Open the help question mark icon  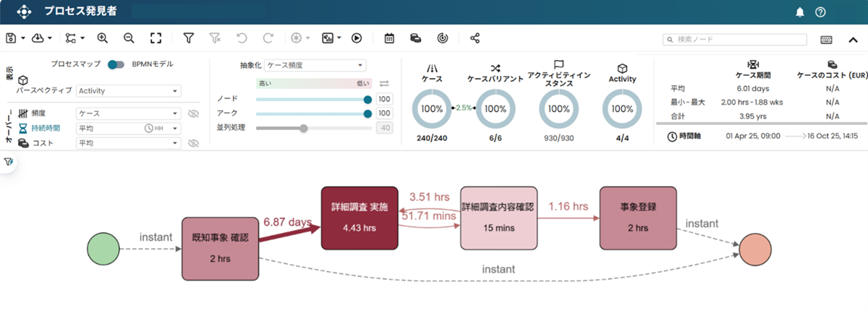[x=820, y=12]
